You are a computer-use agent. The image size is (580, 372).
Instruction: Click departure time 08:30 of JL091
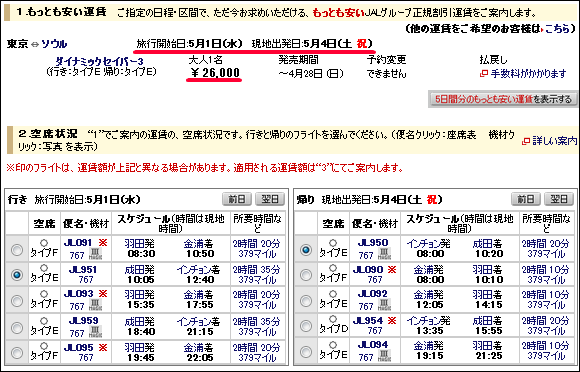(x=141, y=254)
